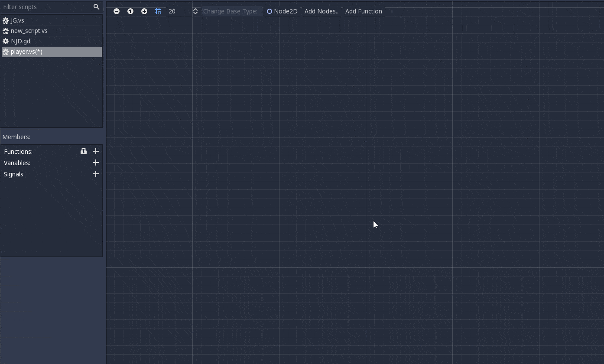Screen dimensions: 604x364
Task: Open JG.vs script
Action: 52,20
